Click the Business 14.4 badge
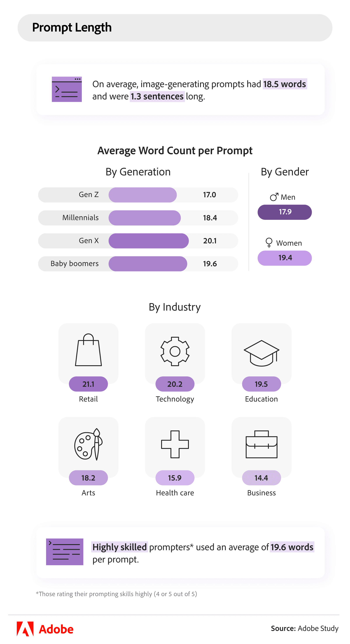The width and height of the screenshot is (350, 644). 261,478
